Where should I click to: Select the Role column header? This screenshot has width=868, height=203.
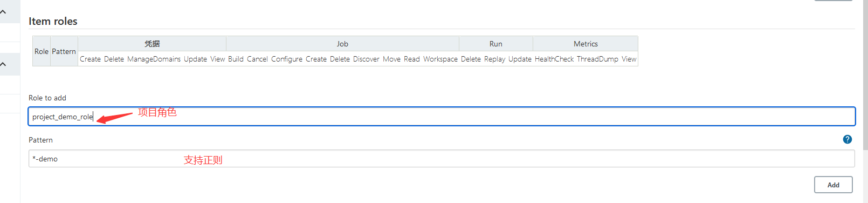[x=42, y=51]
